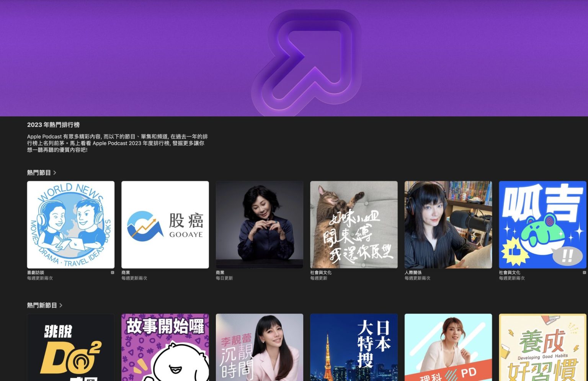Click the 喜劇訪談 category label

(36, 273)
